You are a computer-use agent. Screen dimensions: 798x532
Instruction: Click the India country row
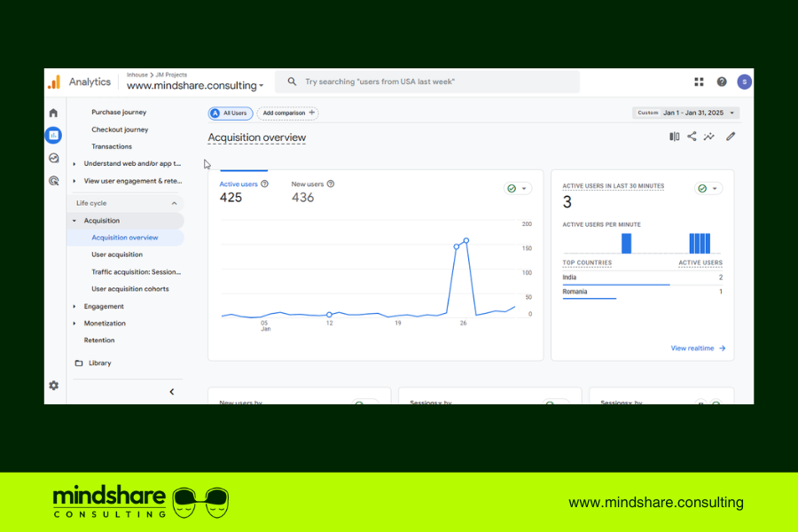pyautogui.click(x=642, y=278)
